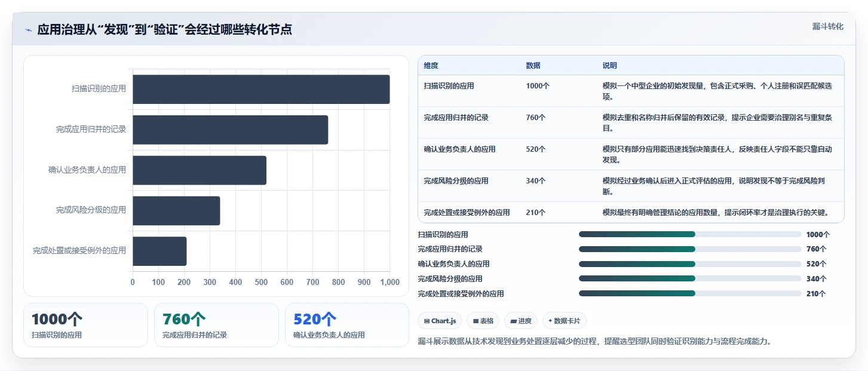Screen dimensions: 868x371
Task: Click the 520个 stat card
Action: click(x=347, y=325)
